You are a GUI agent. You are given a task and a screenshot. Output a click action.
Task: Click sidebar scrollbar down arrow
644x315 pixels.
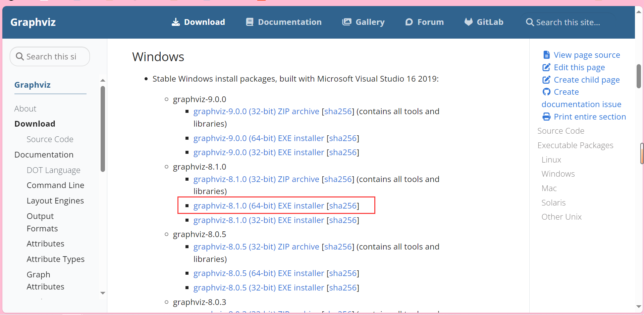(x=103, y=293)
